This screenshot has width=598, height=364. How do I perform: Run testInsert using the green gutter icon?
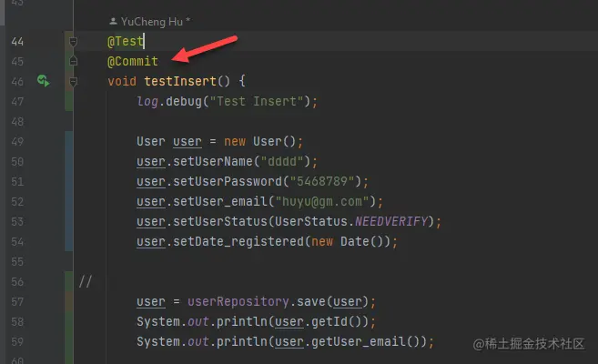point(43,81)
